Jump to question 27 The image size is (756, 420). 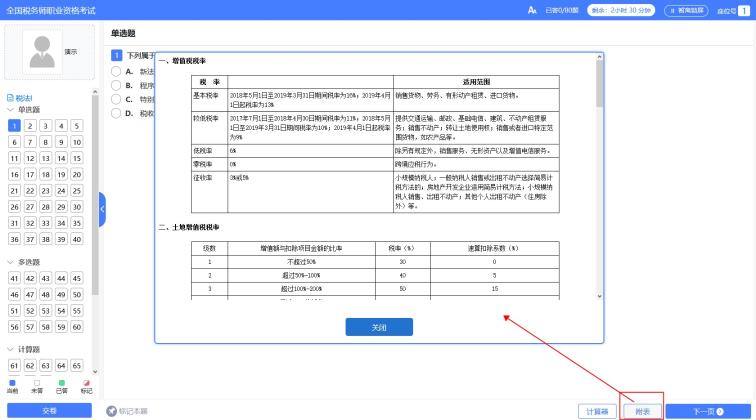pos(30,207)
